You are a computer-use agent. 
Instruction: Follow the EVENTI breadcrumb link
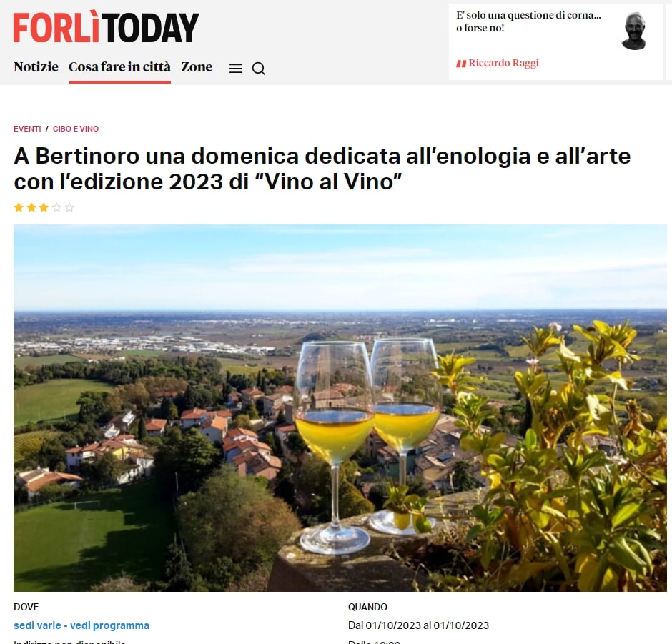[27, 129]
